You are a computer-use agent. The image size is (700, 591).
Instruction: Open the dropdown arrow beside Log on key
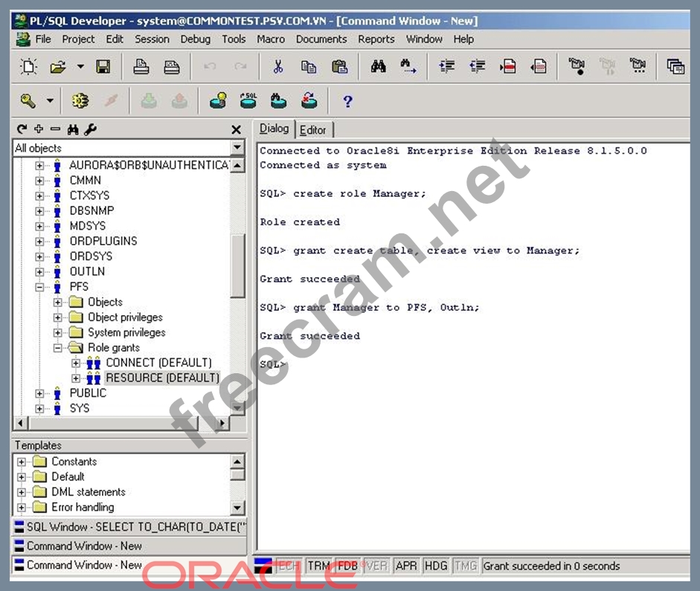50,101
